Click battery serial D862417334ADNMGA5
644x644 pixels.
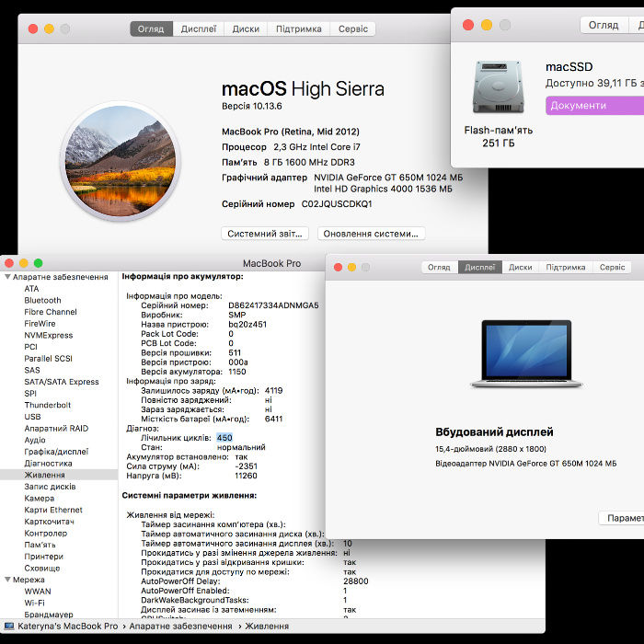coord(273,305)
